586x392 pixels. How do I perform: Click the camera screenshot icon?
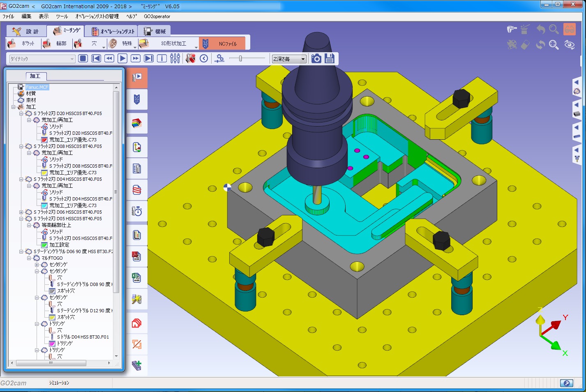coord(316,59)
